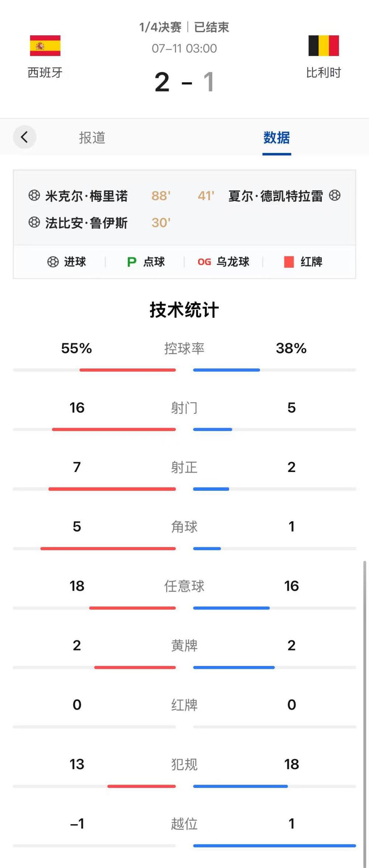The width and height of the screenshot is (369, 868).
Task: Click the 88' goal time
Action: [161, 195]
